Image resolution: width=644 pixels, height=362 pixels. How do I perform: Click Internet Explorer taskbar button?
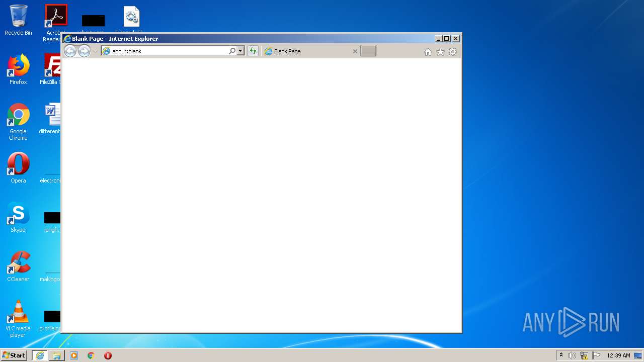[x=40, y=355]
